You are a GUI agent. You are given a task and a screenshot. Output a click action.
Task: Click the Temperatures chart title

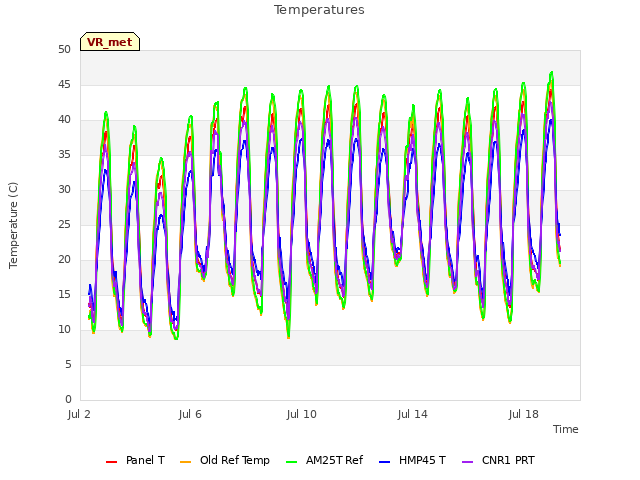(319, 10)
